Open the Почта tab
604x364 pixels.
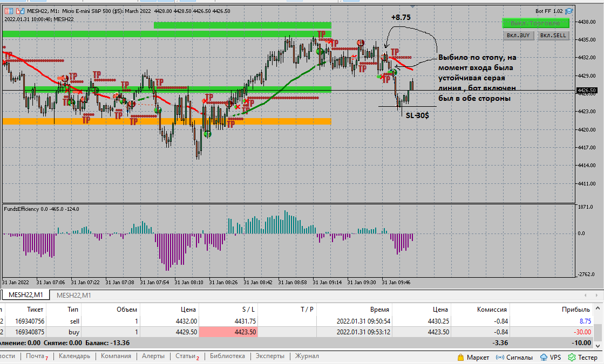[35, 356]
